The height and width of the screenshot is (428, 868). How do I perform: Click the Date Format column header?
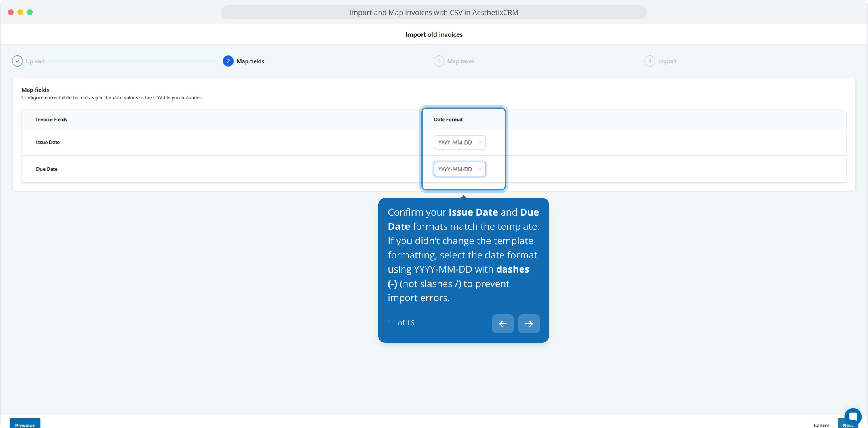448,120
